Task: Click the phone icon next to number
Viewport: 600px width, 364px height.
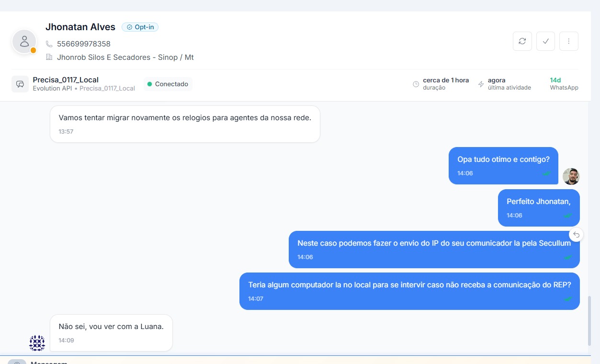Action: (x=49, y=44)
